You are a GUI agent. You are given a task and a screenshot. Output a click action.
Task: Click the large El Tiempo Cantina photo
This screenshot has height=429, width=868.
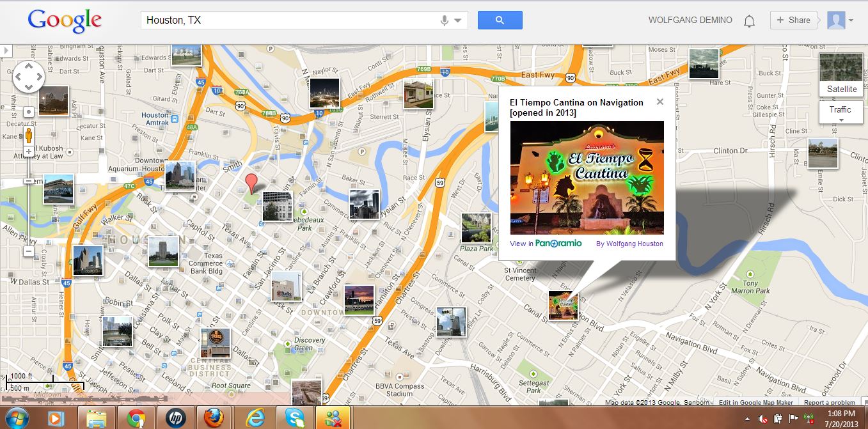tap(587, 178)
